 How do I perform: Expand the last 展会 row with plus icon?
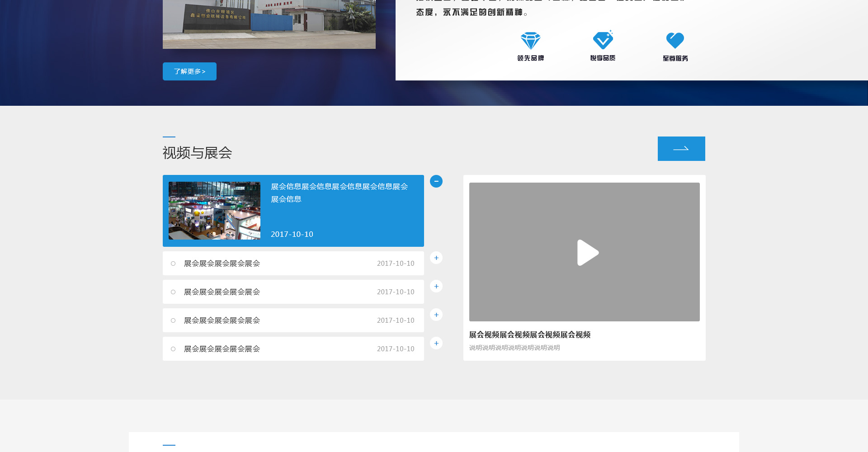point(436,343)
